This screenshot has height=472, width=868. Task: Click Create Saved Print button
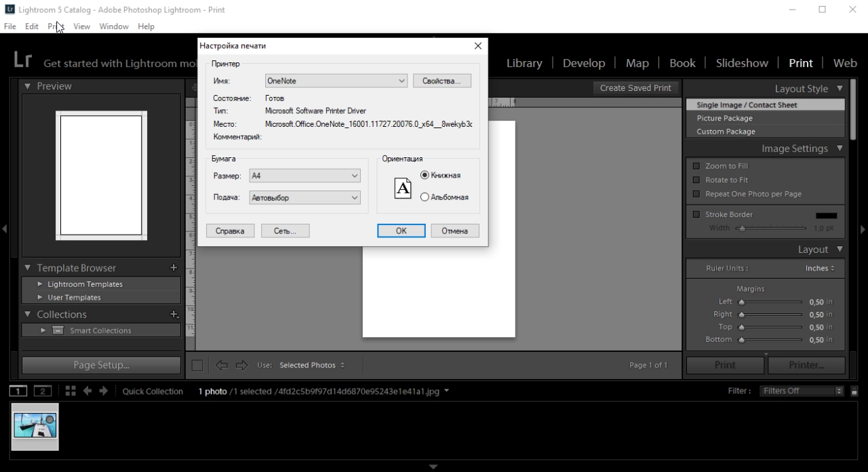pyautogui.click(x=635, y=88)
